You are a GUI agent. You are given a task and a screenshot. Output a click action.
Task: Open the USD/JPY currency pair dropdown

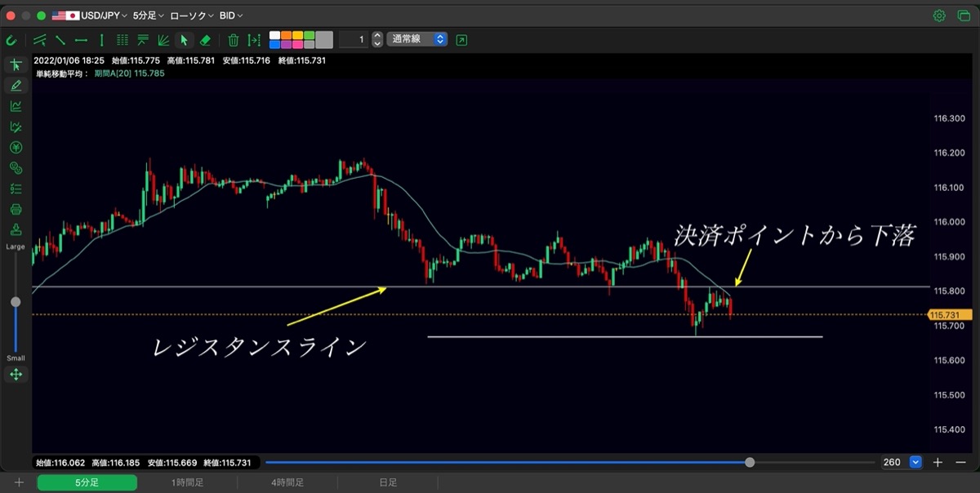tap(89, 16)
